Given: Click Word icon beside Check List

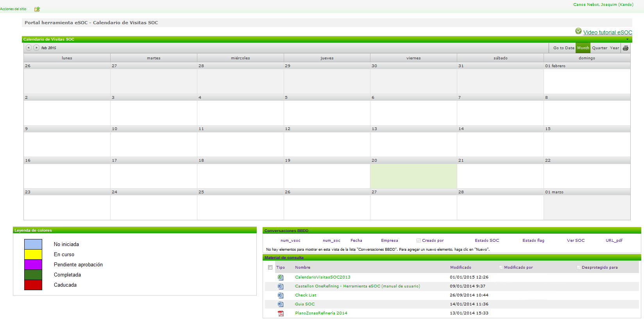Looking at the screenshot, I should (x=281, y=295).
